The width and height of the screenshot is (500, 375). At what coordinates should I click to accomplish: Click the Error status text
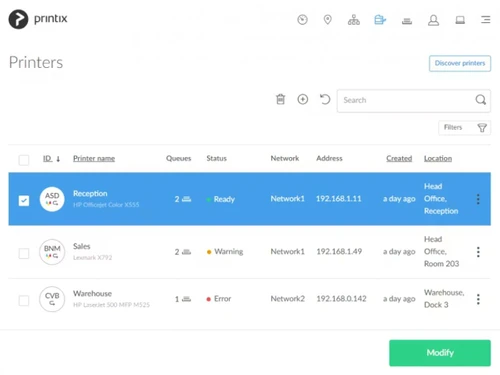coord(222,299)
